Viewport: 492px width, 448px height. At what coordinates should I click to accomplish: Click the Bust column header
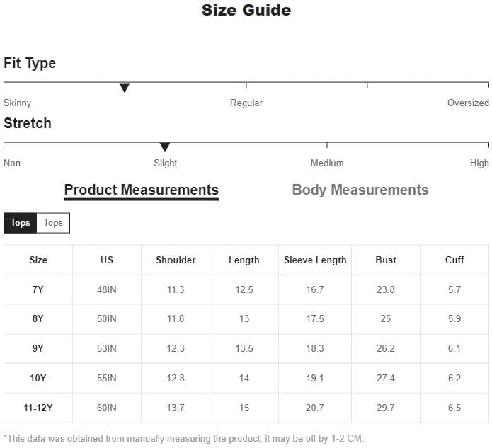386,260
